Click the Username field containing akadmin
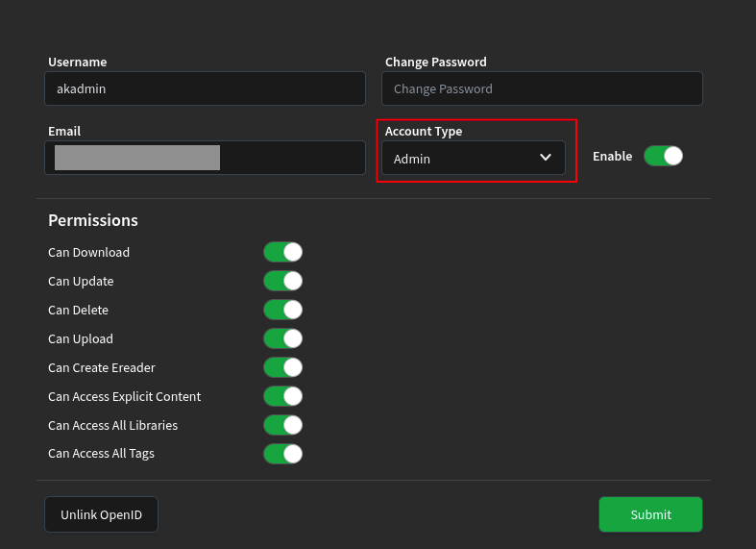Image resolution: width=756 pixels, height=549 pixels. 205,88
